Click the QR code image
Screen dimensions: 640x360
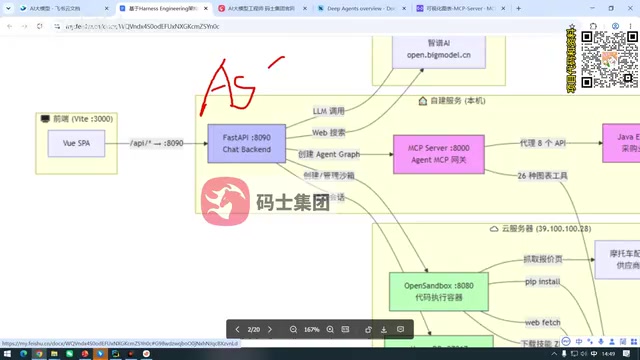[x=609, y=60]
